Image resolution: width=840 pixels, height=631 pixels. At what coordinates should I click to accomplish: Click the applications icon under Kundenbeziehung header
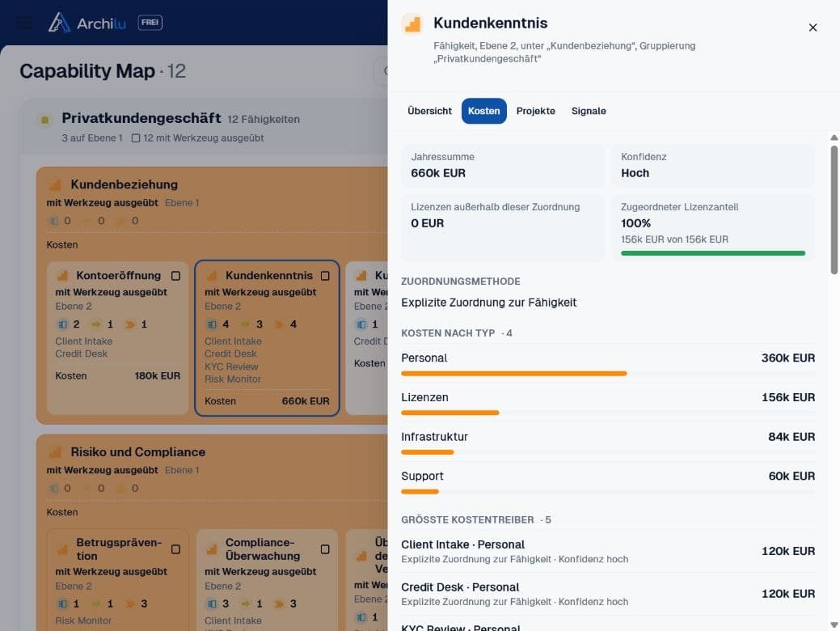pyautogui.click(x=53, y=221)
